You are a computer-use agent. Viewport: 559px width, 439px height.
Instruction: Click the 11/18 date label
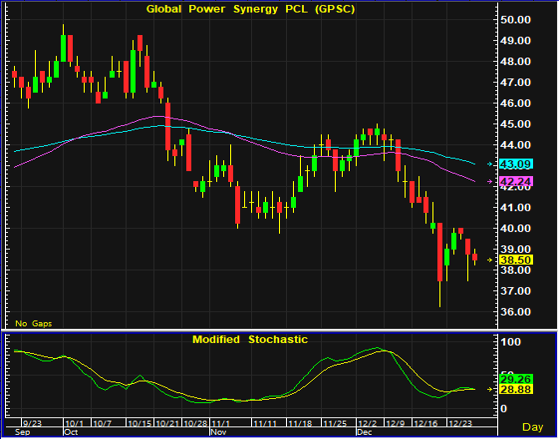point(300,423)
